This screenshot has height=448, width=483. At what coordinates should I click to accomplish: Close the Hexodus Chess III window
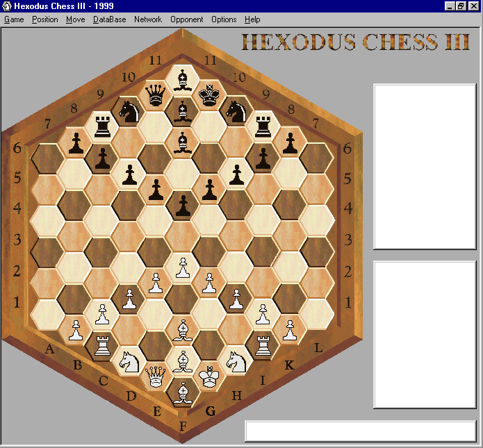473,6
